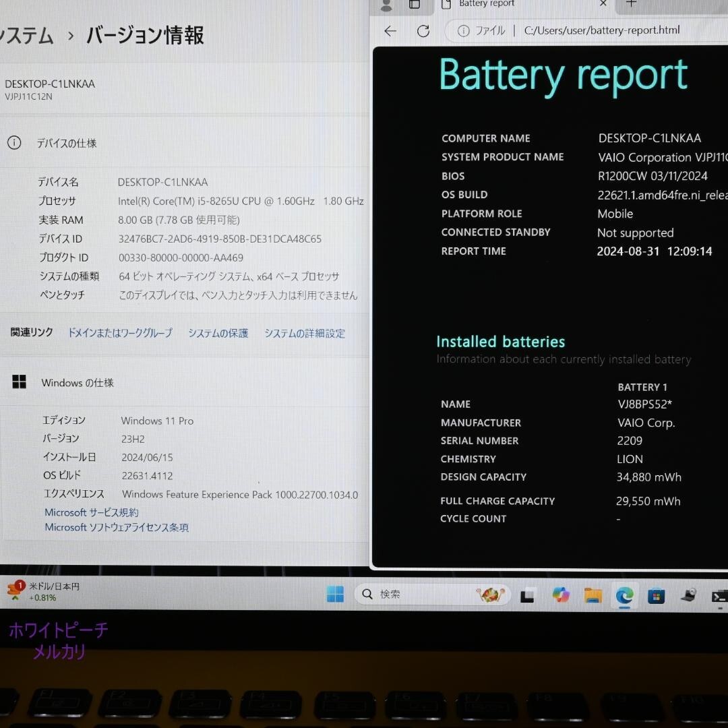Image resolution: width=728 pixels, height=728 pixels.
Task: Select the Battery report browser tab
Action: (x=524, y=5)
